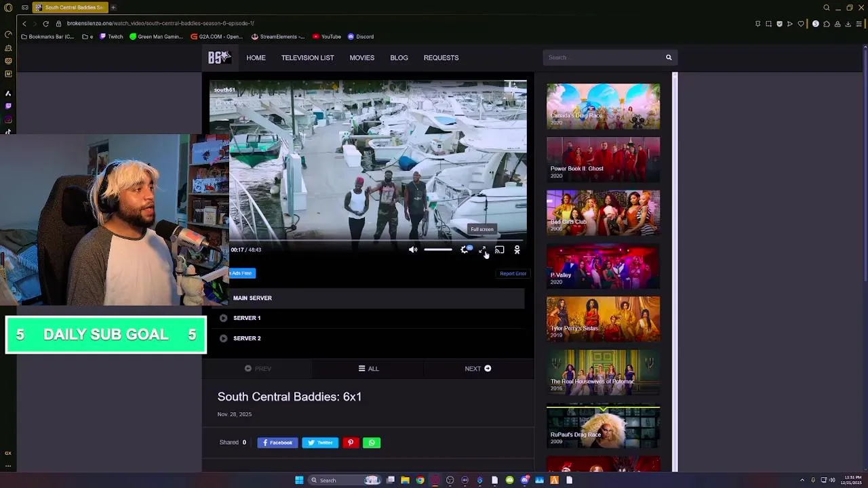This screenshot has height=488, width=868.
Task: Open a new tab with the plus icon
Action: coord(113,7)
